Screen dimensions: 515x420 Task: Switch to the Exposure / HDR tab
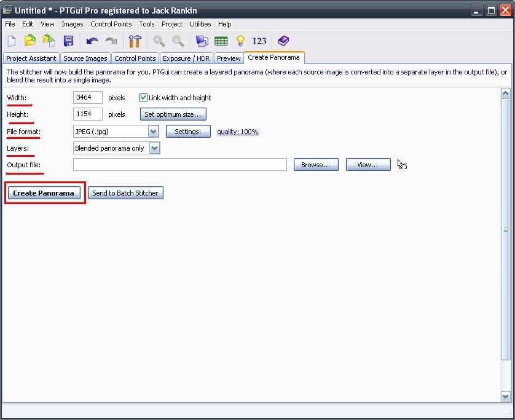(x=186, y=58)
